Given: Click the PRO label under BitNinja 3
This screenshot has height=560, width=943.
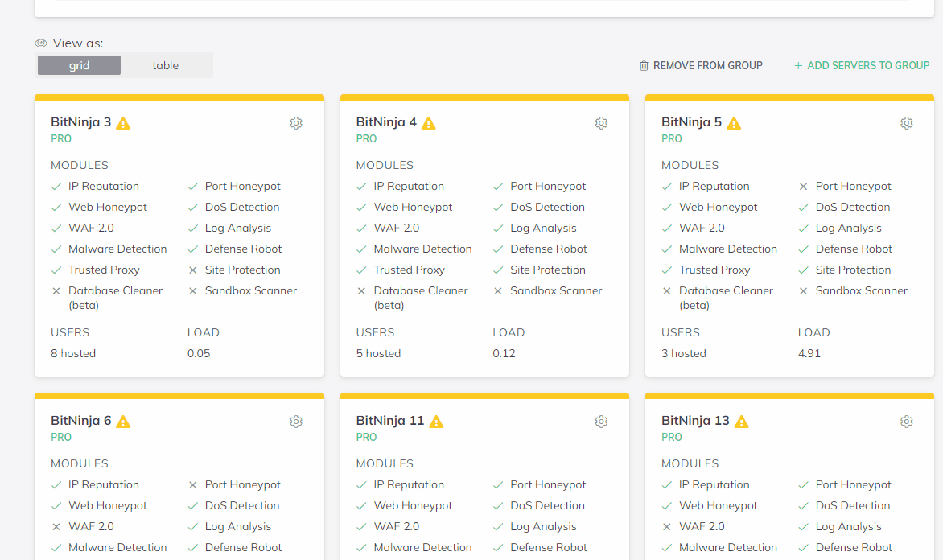Looking at the screenshot, I should point(61,139).
